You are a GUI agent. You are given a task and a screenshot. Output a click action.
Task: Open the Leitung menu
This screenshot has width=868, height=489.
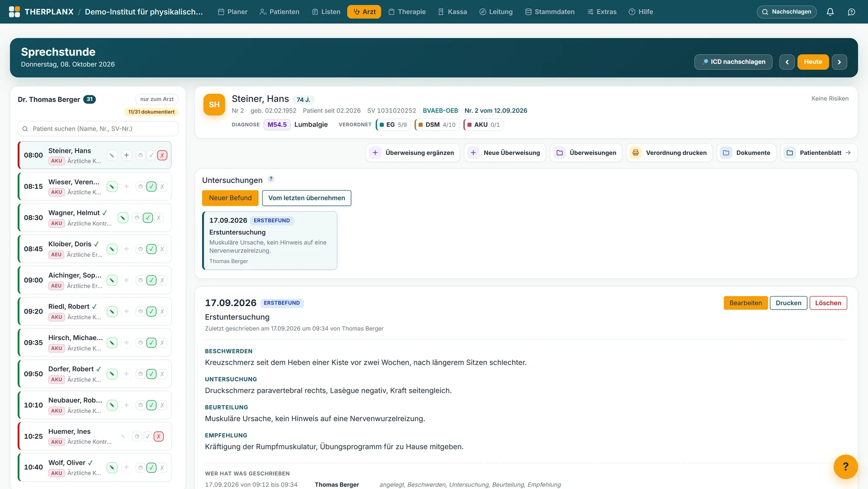tap(496, 12)
